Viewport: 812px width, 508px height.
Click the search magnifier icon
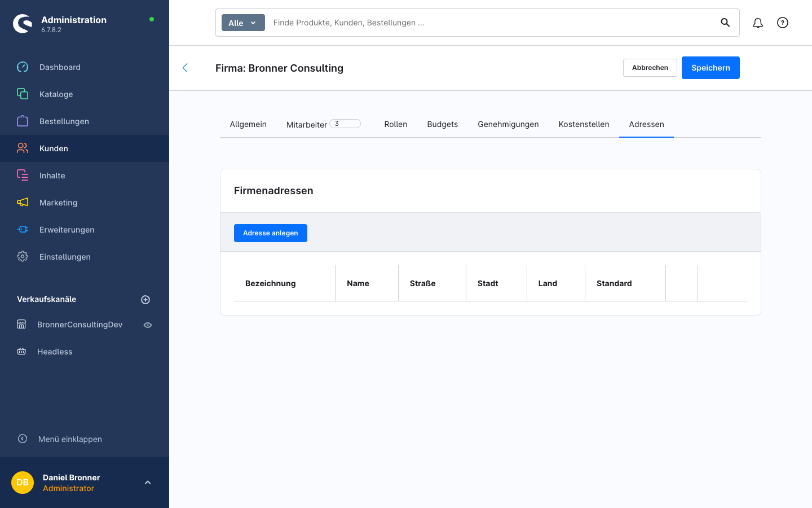coord(725,23)
